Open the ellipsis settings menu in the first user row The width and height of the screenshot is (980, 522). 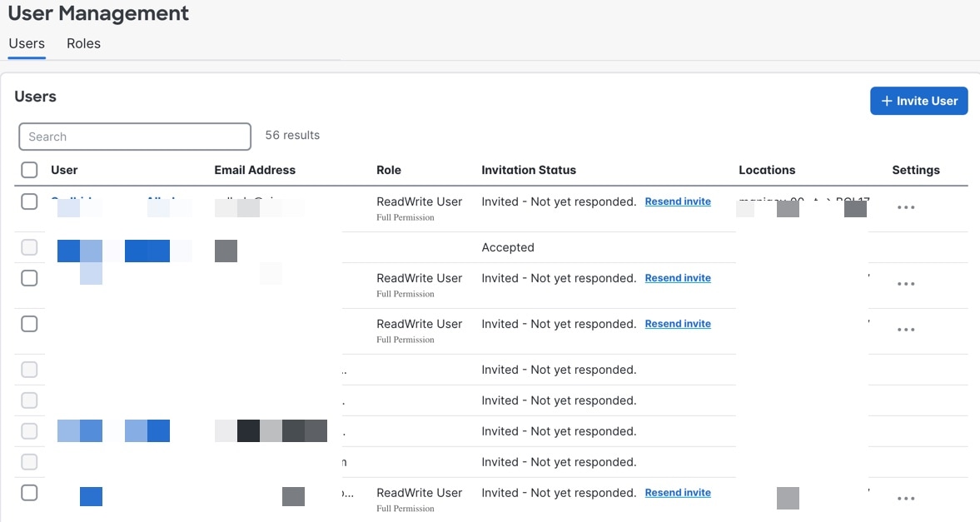click(x=906, y=207)
